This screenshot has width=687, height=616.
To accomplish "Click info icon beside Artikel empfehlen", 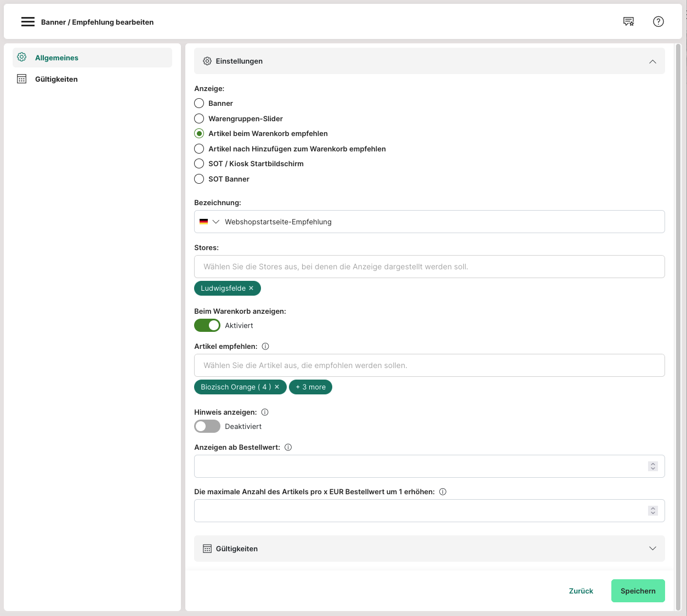I will point(265,346).
